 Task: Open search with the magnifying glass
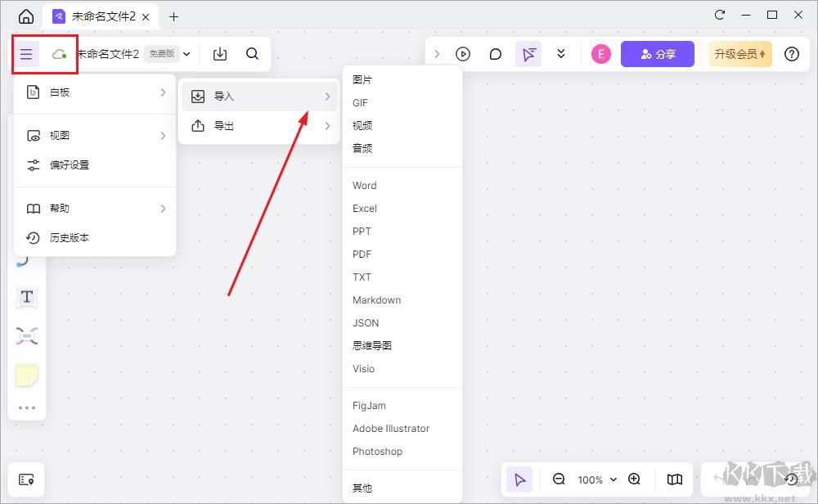point(252,53)
